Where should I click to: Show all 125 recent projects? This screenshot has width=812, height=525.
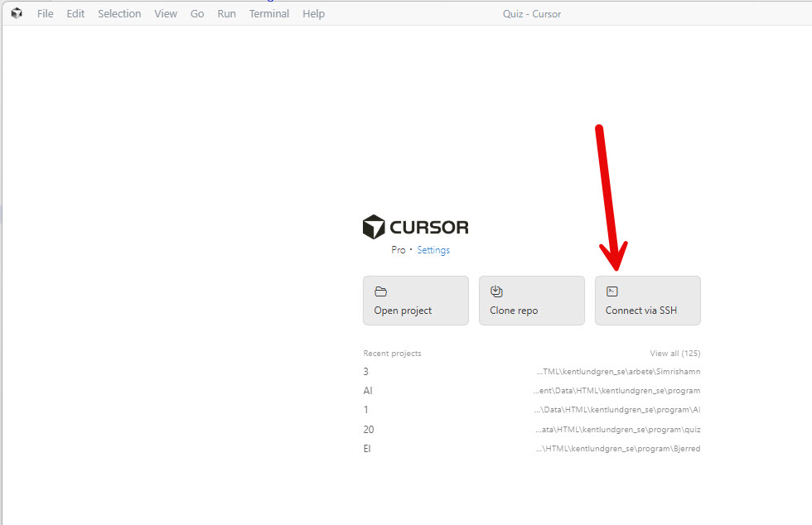point(675,352)
